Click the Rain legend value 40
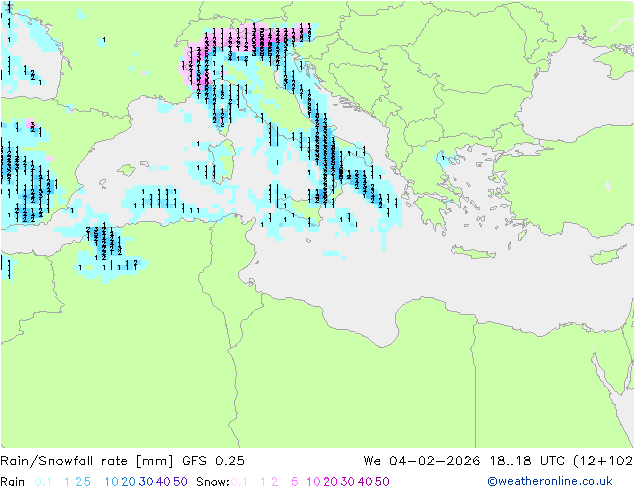Screen dimensions: 634x490 (x=163, y=482)
